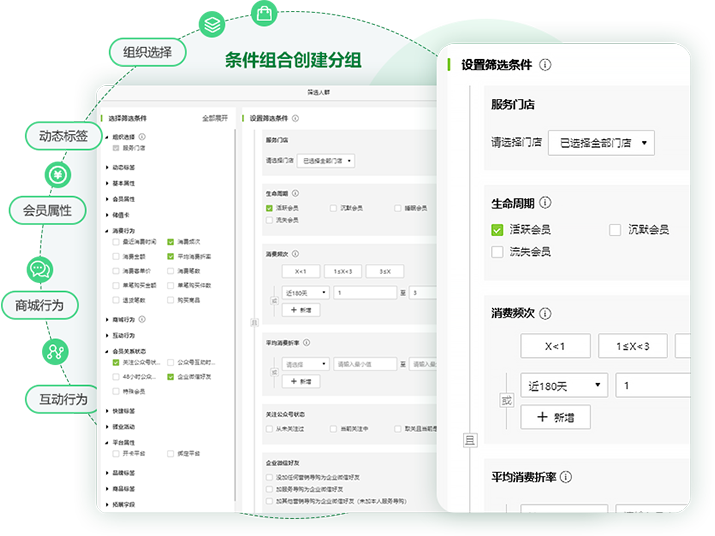Check 购买商品 in the condition list
The width and height of the screenshot is (715, 536).
click(x=171, y=300)
